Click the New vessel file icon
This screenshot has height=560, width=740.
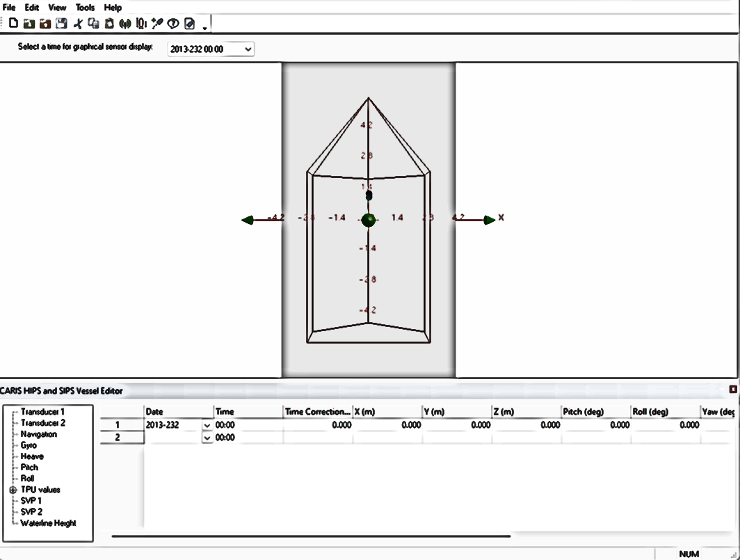13,24
